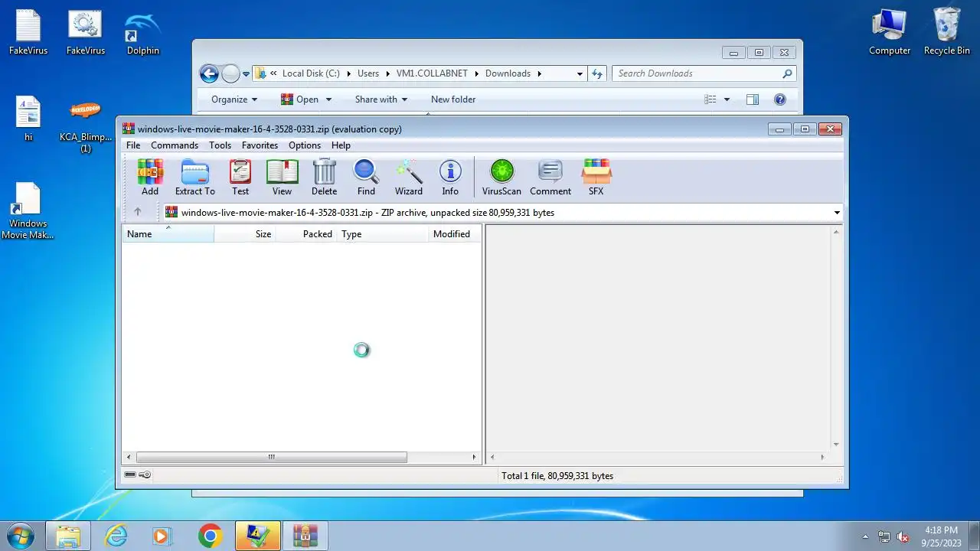
Task: Open view options dropdown in Explorer
Action: (x=727, y=99)
